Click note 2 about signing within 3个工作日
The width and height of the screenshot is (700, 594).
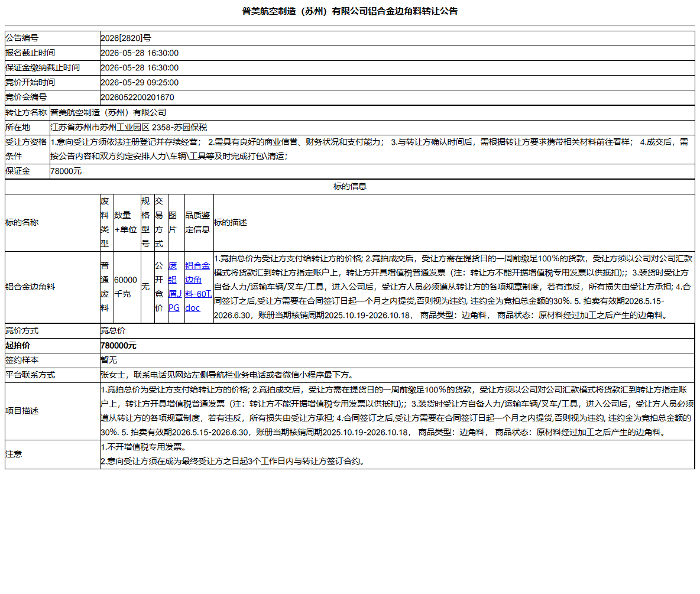pyautogui.click(x=234, y=462)
